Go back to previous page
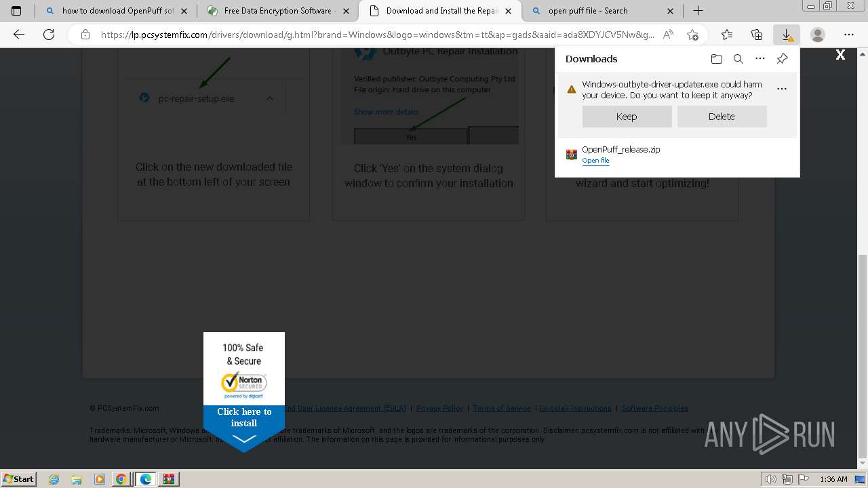The image size is (868, 488). pyautogui.click(x=19, y=35)
